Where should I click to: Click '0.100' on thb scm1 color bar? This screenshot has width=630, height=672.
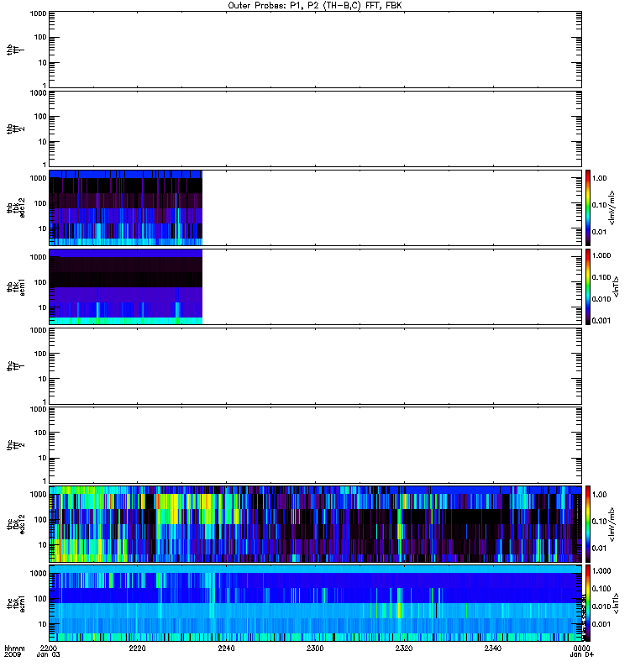point(601,277)
